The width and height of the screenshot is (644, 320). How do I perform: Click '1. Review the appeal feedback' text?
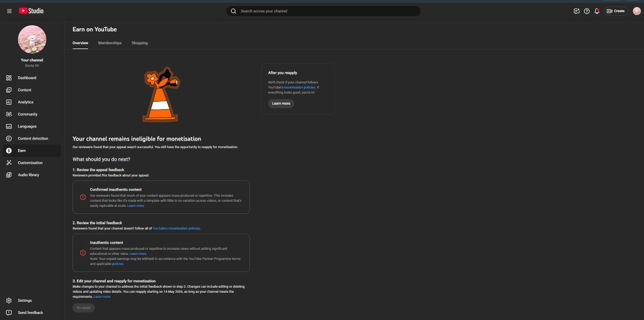click(x=98, y=169)
